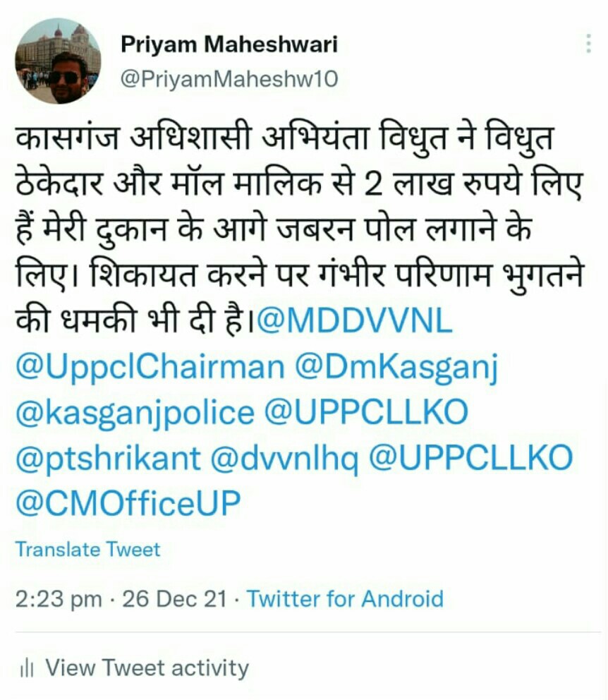Image resolution: width=608 pixels, height=700 pixels.
Task: Click Translate Tweet
Action: point(88,549)
